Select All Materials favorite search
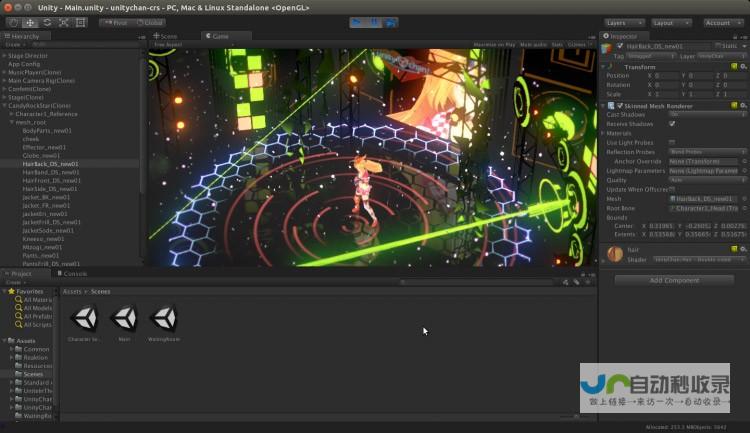 [33, 300]
